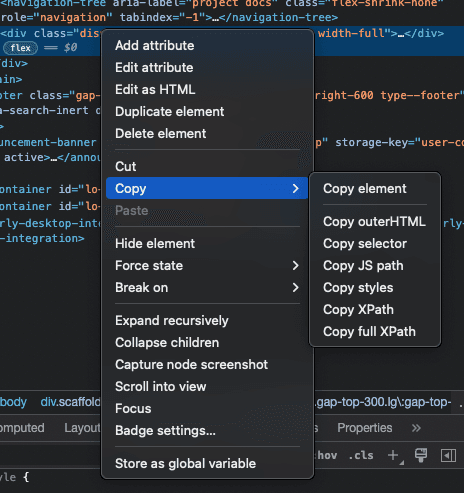Open the Layout tab
Screen dimensions: 464x493
82,428
